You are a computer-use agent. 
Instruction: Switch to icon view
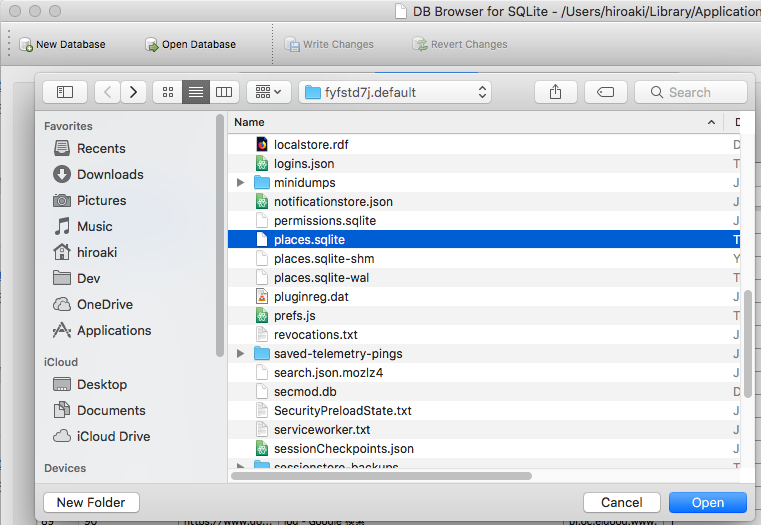coord(168,92)
